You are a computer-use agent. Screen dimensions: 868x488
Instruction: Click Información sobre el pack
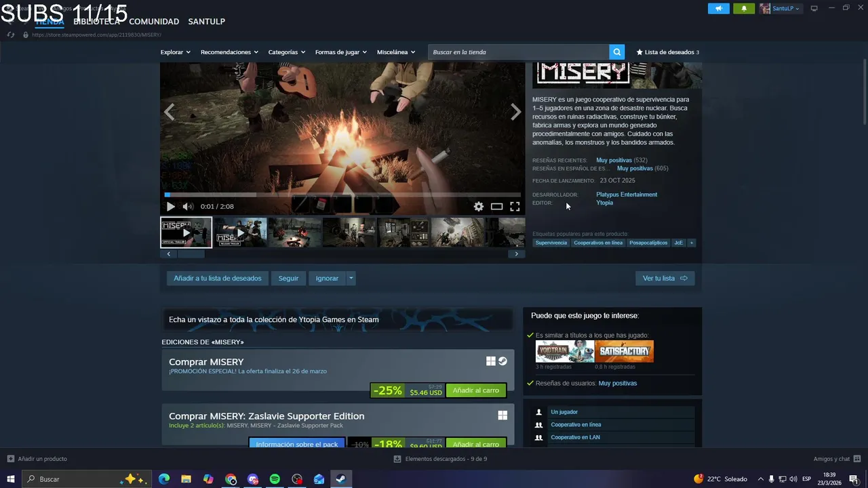point(297,444)
